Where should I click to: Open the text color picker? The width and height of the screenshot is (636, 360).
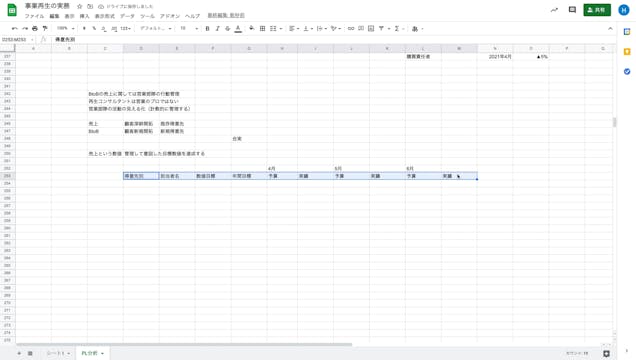coord(238,28)
